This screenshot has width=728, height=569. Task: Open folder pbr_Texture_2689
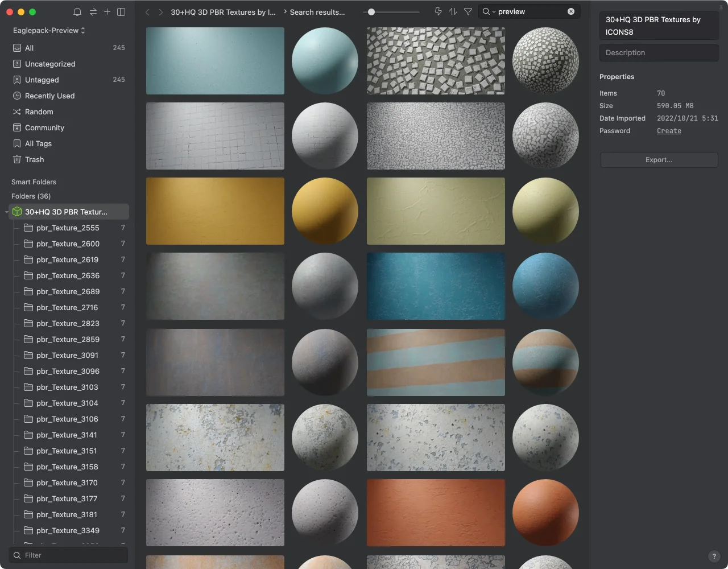(69, 291)
